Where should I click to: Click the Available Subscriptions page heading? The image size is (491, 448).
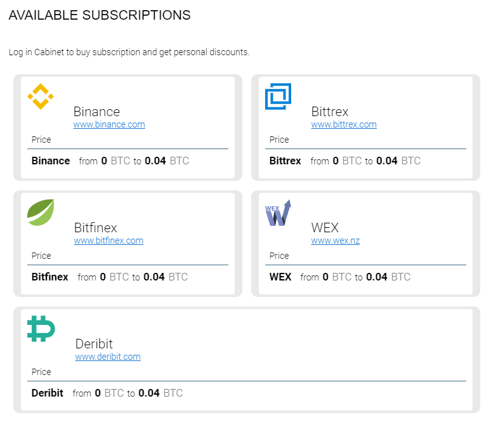click(x=100, y=15)
